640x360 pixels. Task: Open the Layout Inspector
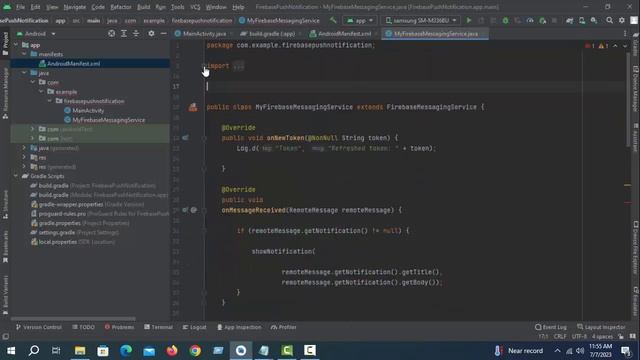click(x=601, y=327)
